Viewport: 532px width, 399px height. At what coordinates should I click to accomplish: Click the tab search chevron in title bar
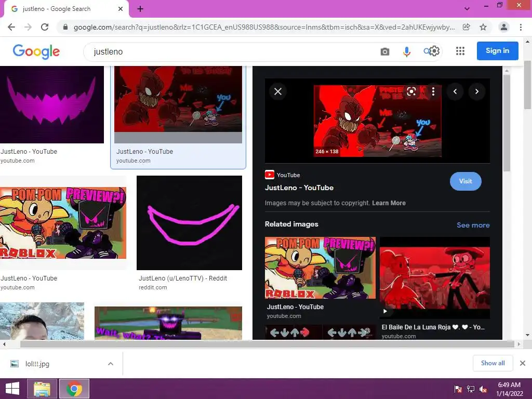[467, 9]
